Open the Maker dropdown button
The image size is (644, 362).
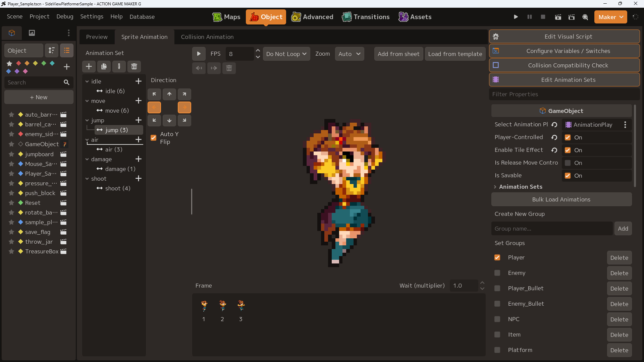click(610, 17)
